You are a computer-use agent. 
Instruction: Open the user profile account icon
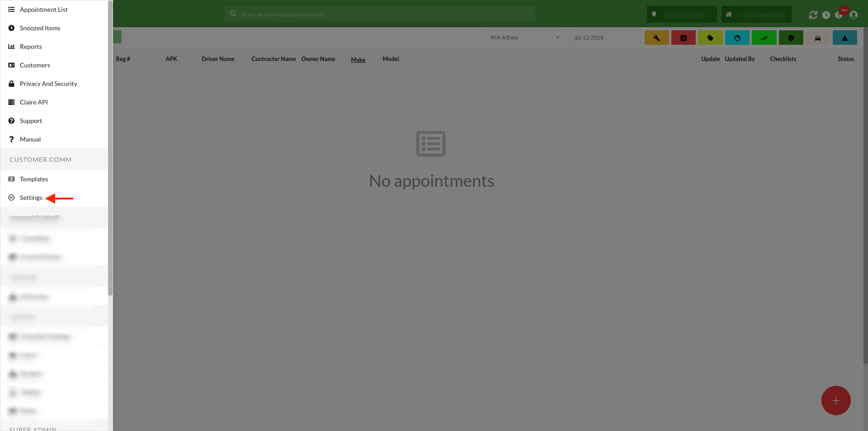pyautogui.click(x=854, y=15)
